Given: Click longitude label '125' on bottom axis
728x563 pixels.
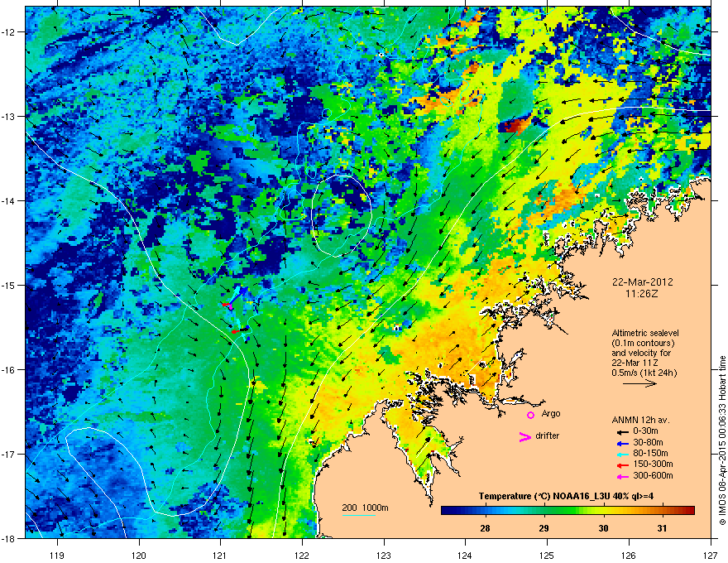Looking at the screenshot, I should (547, 555).
